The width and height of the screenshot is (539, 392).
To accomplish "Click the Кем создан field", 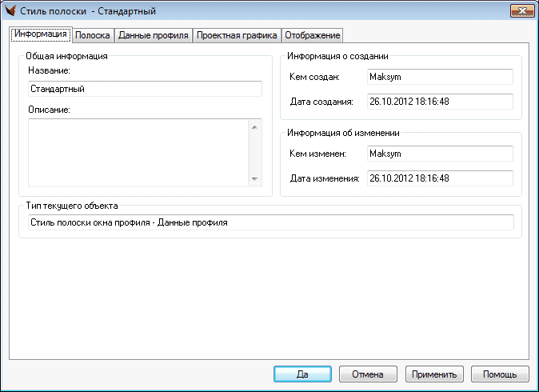I will (438, 77).
